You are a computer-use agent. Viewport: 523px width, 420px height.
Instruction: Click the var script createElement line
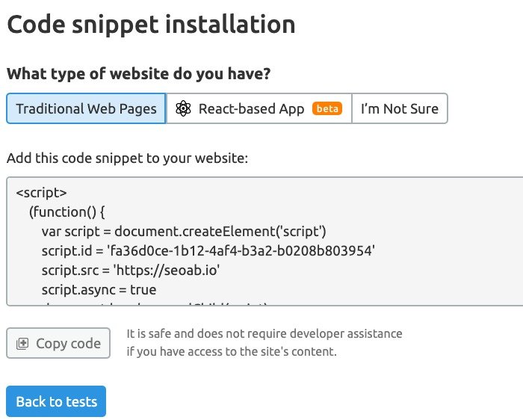[x=184, y=231]
